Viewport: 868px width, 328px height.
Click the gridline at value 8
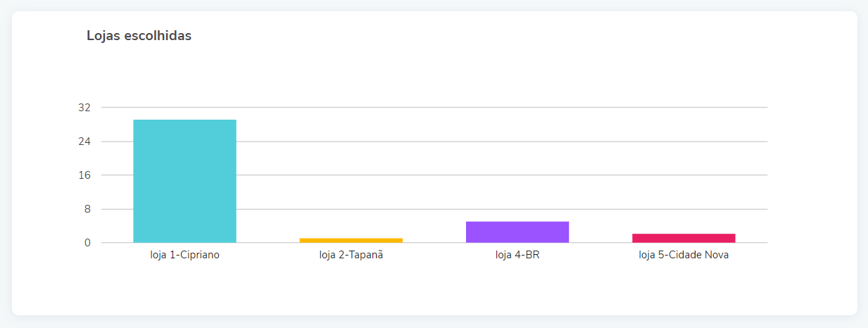coord(434,209)
